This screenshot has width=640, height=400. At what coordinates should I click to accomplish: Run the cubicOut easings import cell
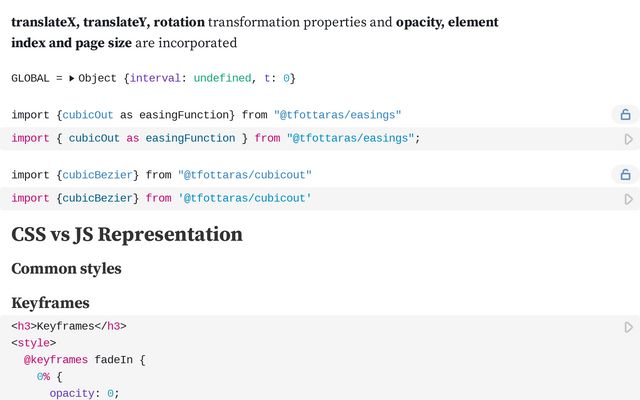pos(628,139)
